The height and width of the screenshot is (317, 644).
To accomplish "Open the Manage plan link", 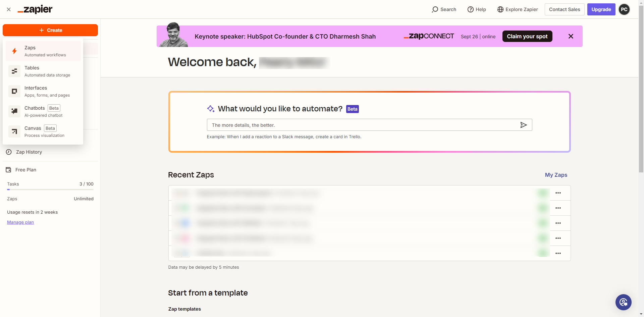I will 20,222.
